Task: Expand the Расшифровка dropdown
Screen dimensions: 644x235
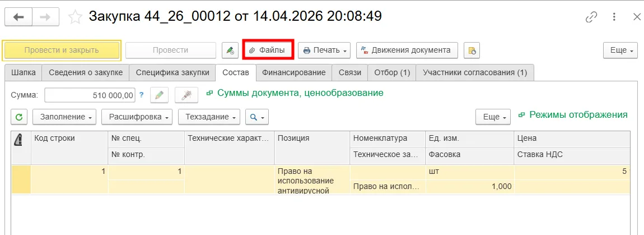Action: click(137, 117)
